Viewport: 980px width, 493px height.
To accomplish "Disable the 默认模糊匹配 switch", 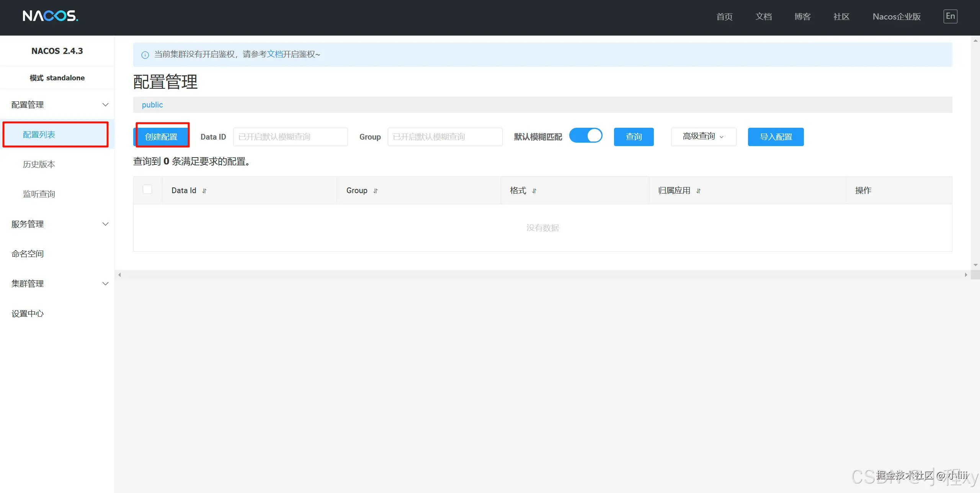I will click(x=586, y=136).
